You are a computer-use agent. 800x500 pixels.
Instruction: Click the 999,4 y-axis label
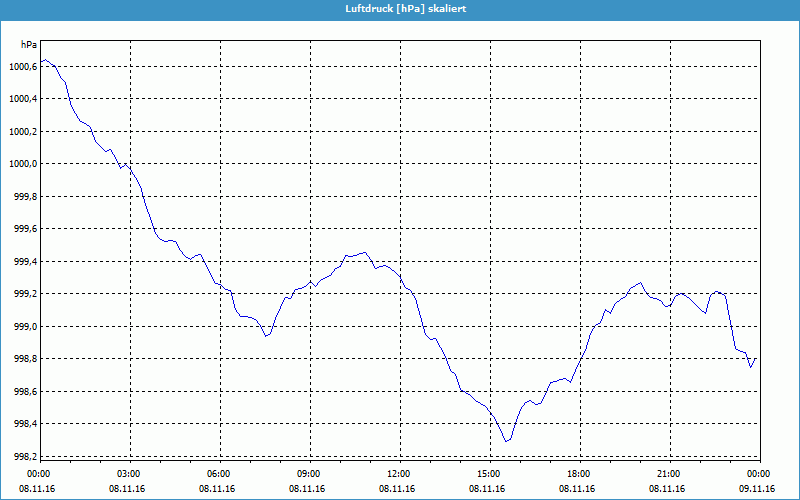[24, 262]
